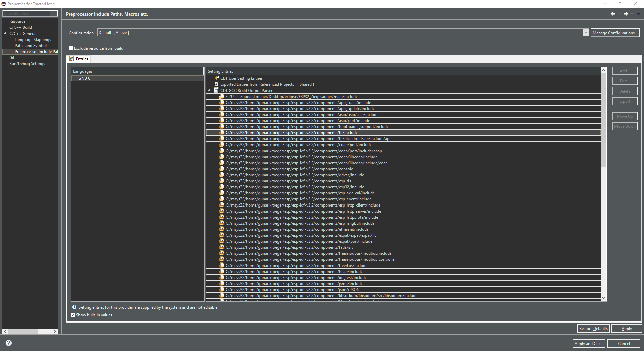Viewport: 644px width, 351px height.
Task: Click the Cancel button
Action: click(624, 343)
